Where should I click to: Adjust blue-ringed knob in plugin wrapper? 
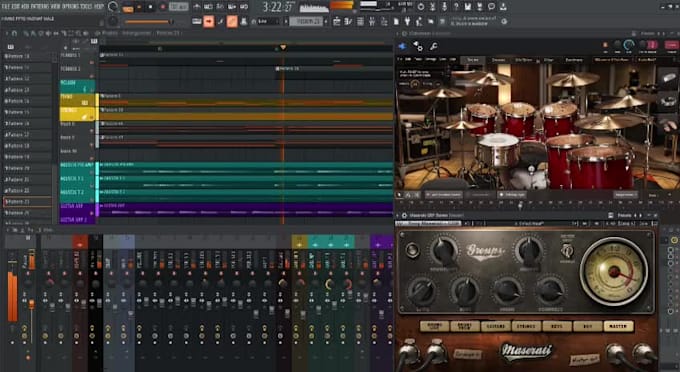pyautogui.click(x=628, y=45)
